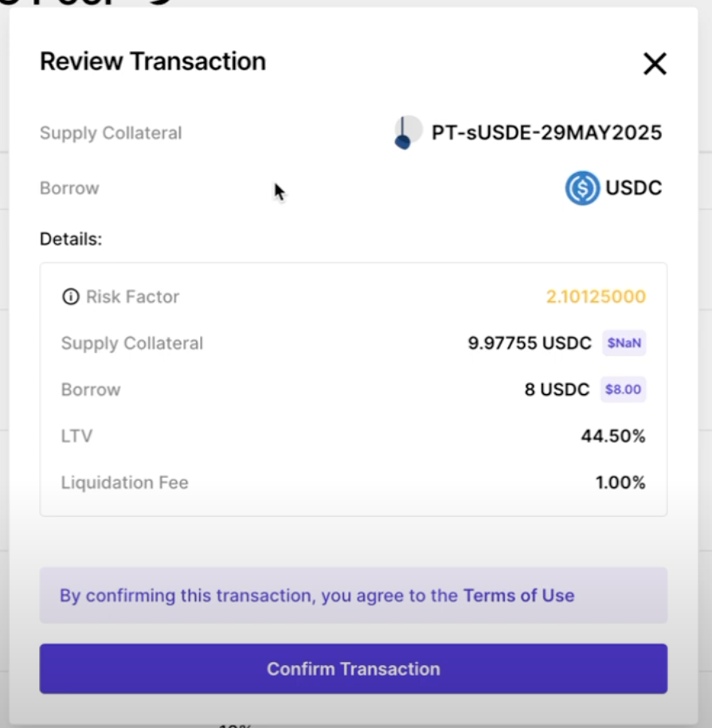Click the 8 USDC borrow amount
The width and height of the screenshot is (712, 728).
(557, 389)
